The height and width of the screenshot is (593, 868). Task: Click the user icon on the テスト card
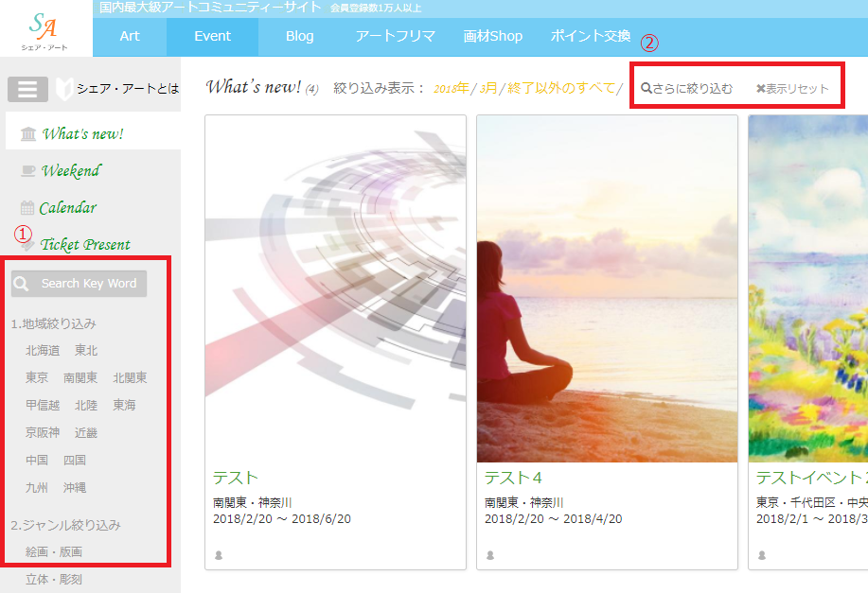click(x=219, y=555)
